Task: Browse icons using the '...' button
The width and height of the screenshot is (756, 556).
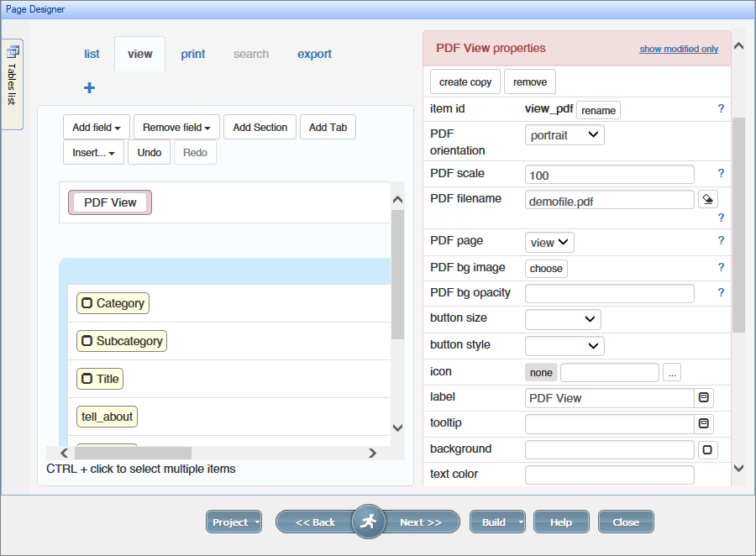Action: click(672, 372)
